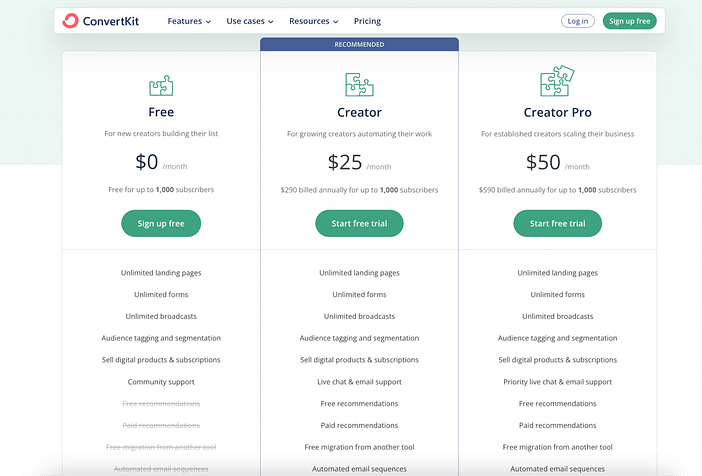Screen dimensions: 702x476
Task: Click the $25 /month price
Action: 360,162
